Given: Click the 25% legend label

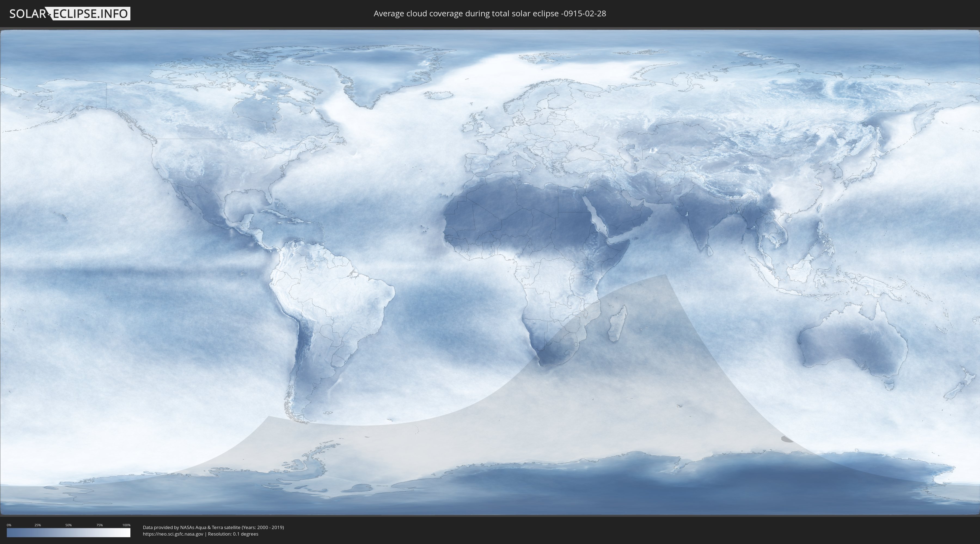Looking at the screenshot, I should tap(38, 525).
